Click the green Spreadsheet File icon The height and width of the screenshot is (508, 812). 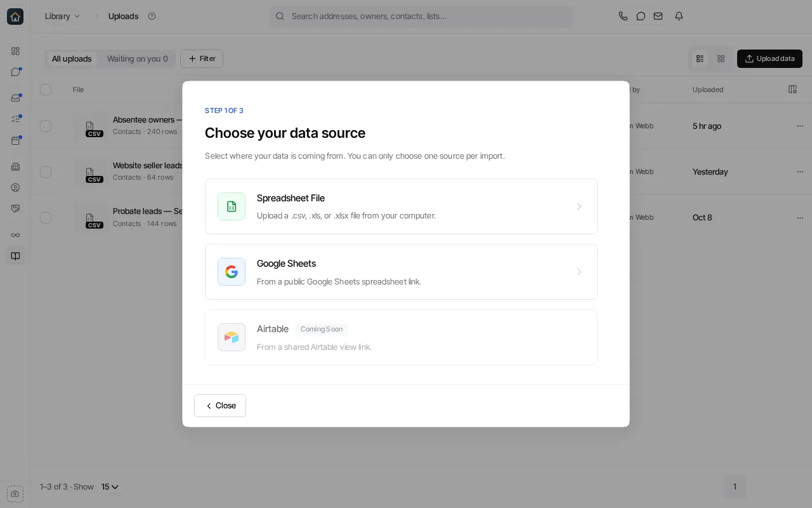[232, 206]
